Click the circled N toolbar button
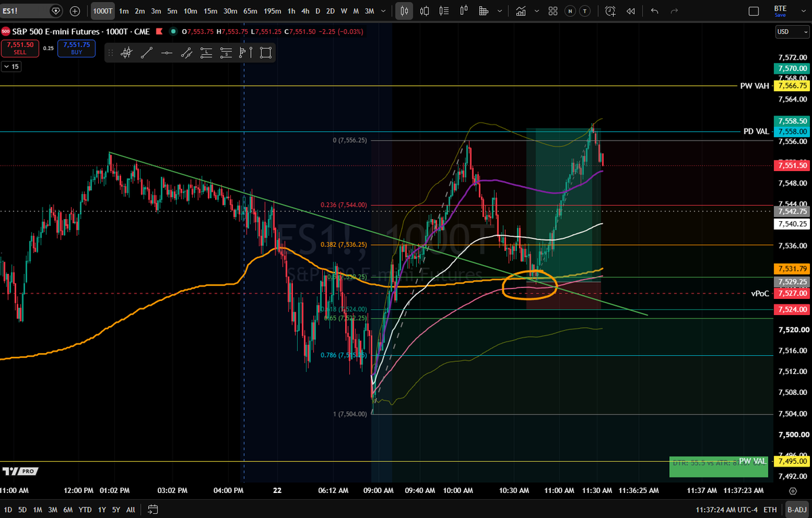The height and width of the screenshot is (518, 812). click(570, 11)
